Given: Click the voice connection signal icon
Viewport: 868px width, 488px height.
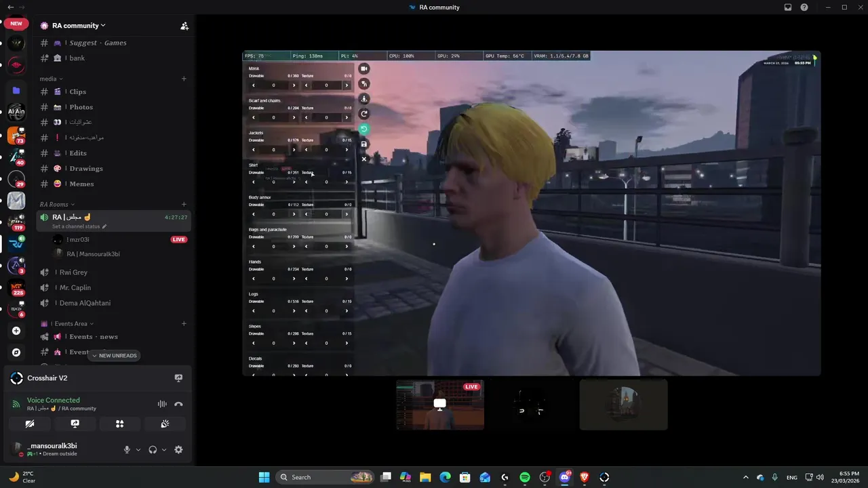Looking at the screenshot, I should (16, 404).
